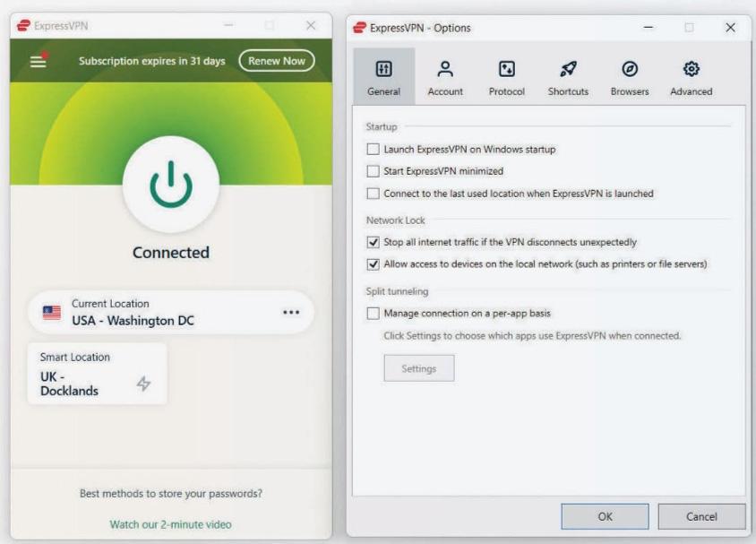The height and width of the screenshot is (544, 756).
Task: Click the Renew Now button
Action: coord(277,61)
